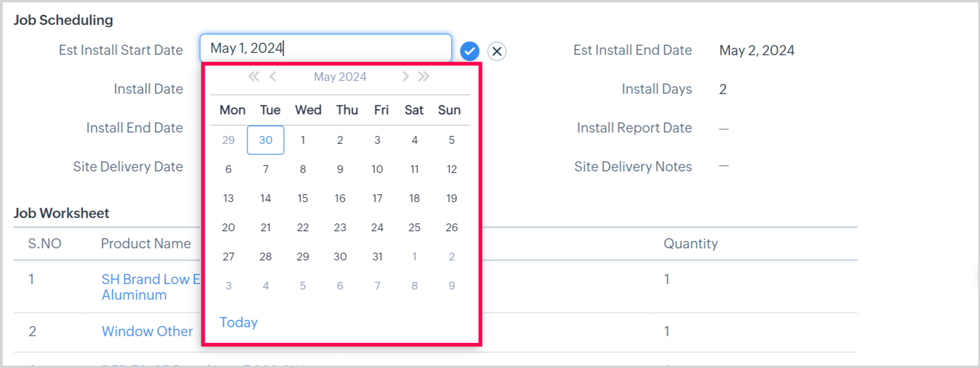Select May 20 in the calendar
980x368 pixels.
click(228, 227)
